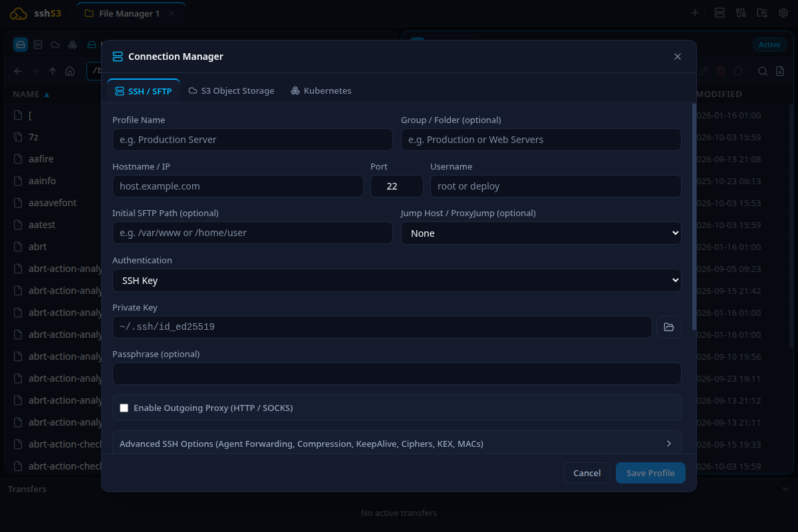Focus the Initial SFTP Path field
The width and height of the screenshot is (798, 532).
[252, 233]
